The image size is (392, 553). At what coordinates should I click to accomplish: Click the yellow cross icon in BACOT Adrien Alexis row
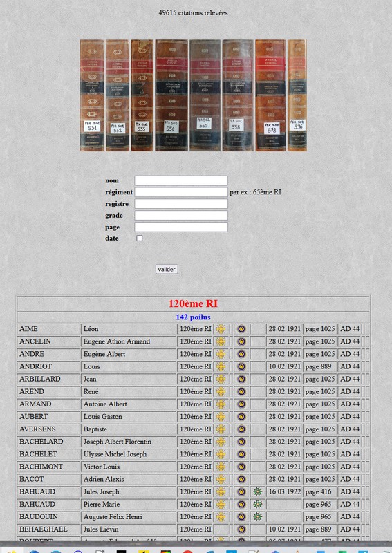(221, 479)
